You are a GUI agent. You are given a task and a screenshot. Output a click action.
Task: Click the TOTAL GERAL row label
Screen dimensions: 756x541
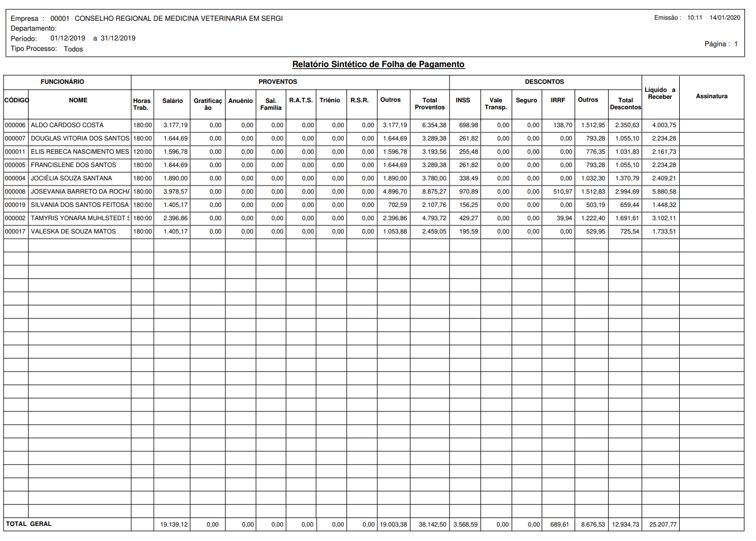tap(28, 524)
